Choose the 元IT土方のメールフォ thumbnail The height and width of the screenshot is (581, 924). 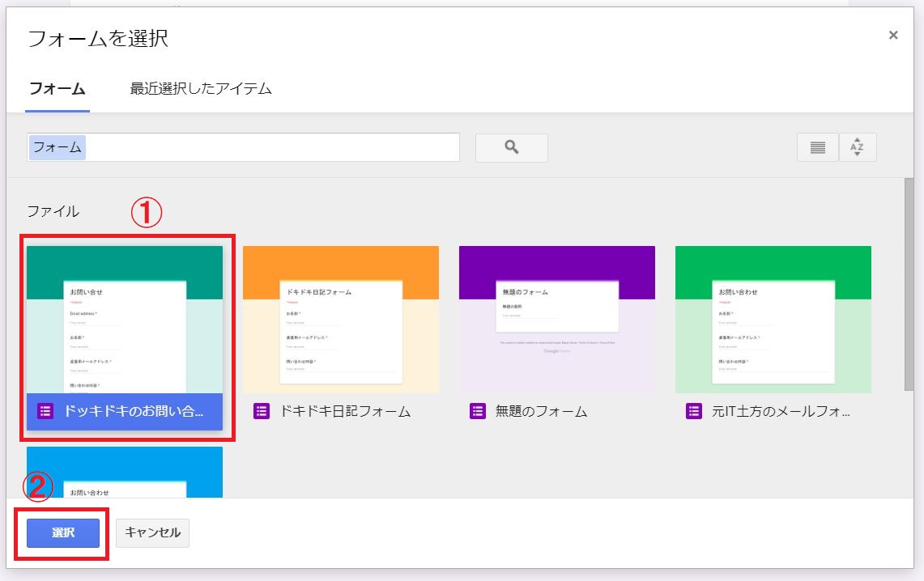773,318
